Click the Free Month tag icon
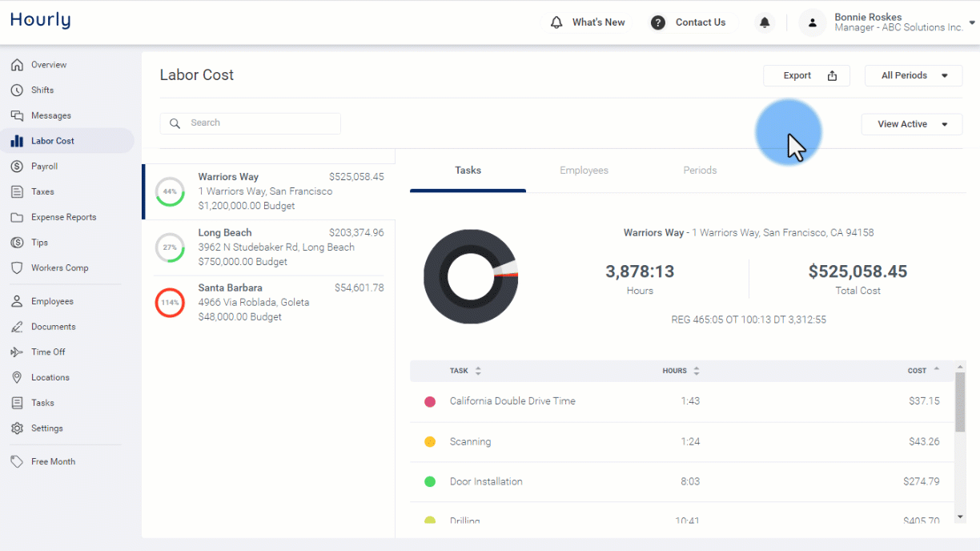Viewport: 980px width, 551px height. (x=17, y=462)
